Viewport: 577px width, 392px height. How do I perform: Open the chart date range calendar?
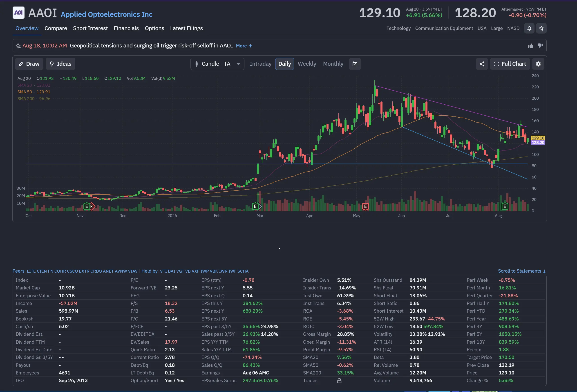pos(355,64)
